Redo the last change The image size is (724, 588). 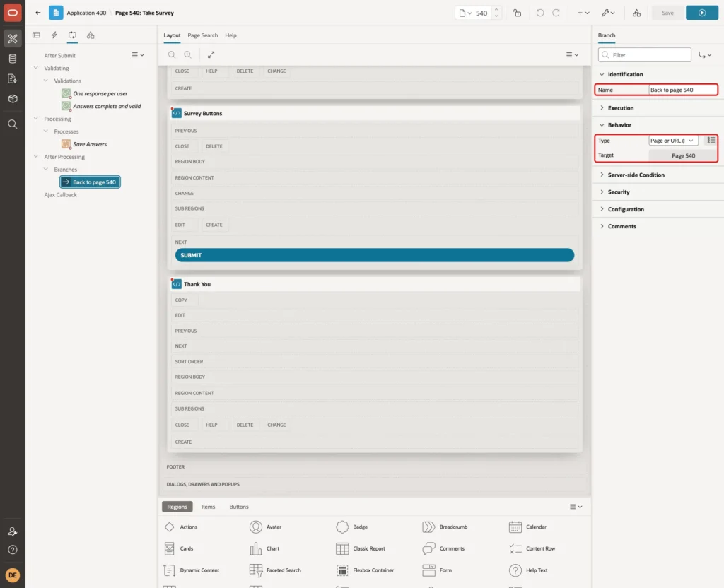click(x=556, y=13)
